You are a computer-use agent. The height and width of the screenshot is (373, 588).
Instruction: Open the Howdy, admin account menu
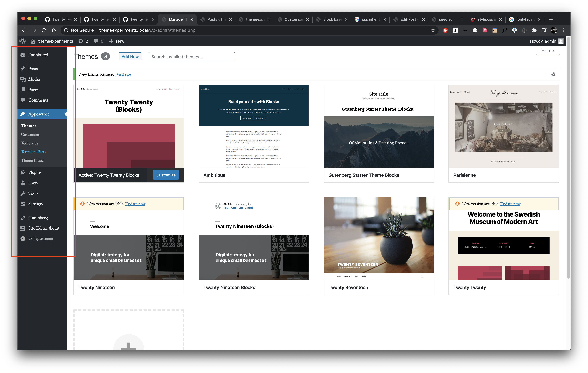pyautogui.click(x=546, y=41)
